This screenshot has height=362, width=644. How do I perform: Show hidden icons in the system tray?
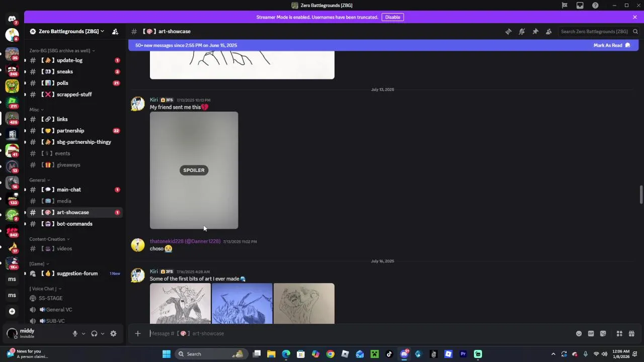pos(553,354)
